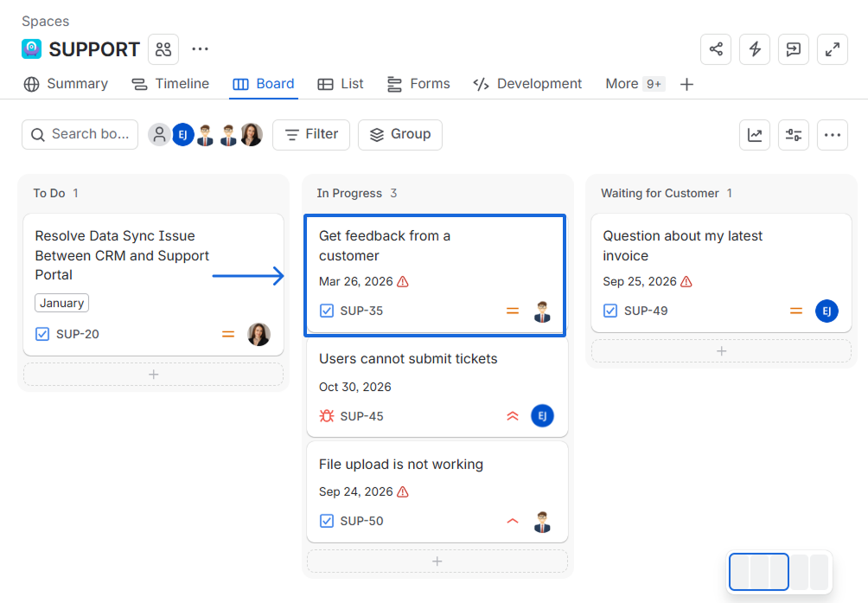Image resolution: width=868 pixels, height=603 pixels.
Task: Switch to the Timeline tab
Action: click(170, 84)
